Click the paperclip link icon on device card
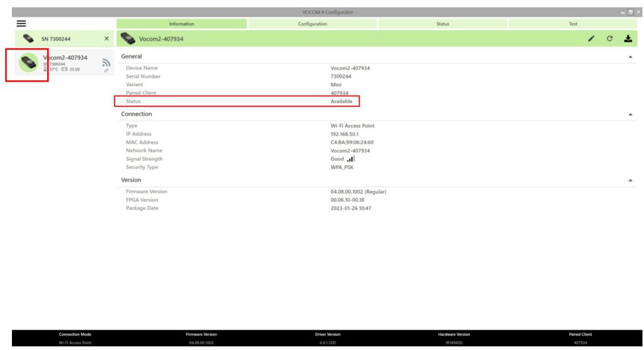 click(106, 70)
